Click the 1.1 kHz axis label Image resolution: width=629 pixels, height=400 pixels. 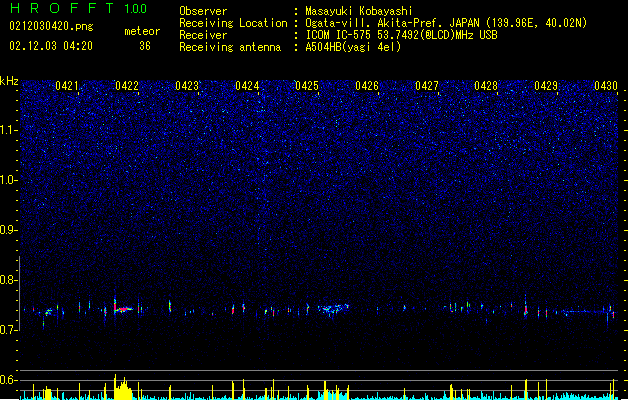coord(9,130)
